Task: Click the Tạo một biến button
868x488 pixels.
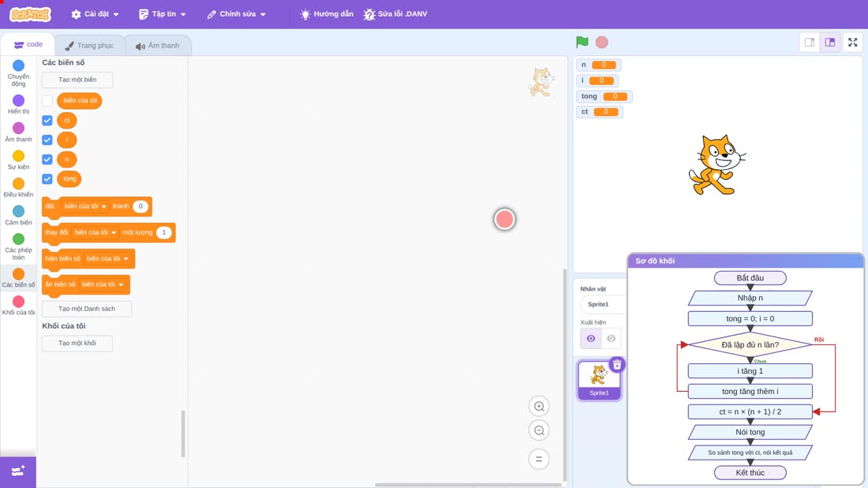Action: (x=77, y=80)
